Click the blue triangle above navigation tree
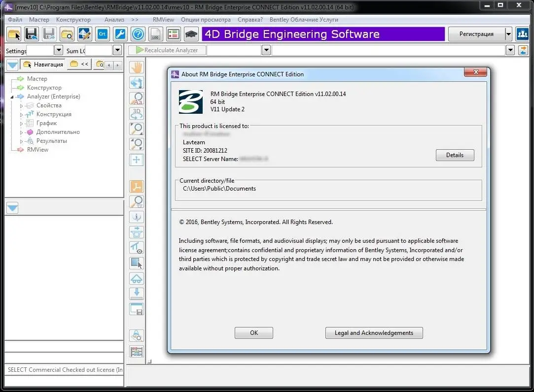534x392 pixels. click(12, 65)
